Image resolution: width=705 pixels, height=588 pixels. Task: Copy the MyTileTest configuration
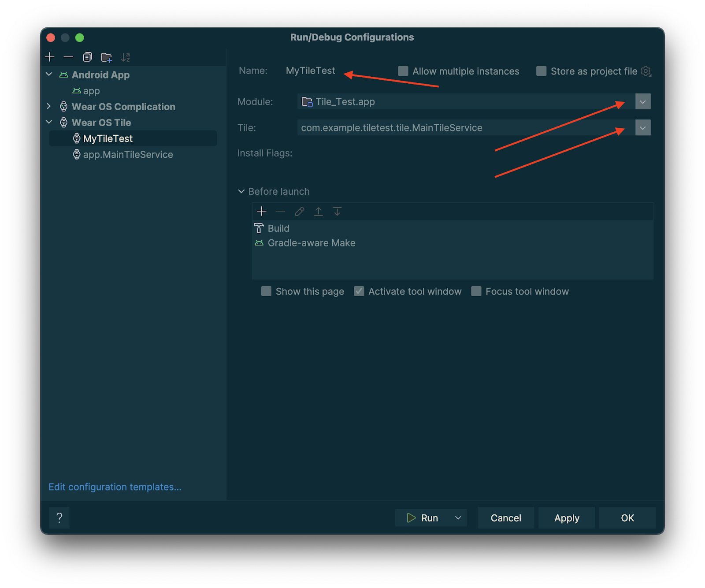click(x=87, y=57)
